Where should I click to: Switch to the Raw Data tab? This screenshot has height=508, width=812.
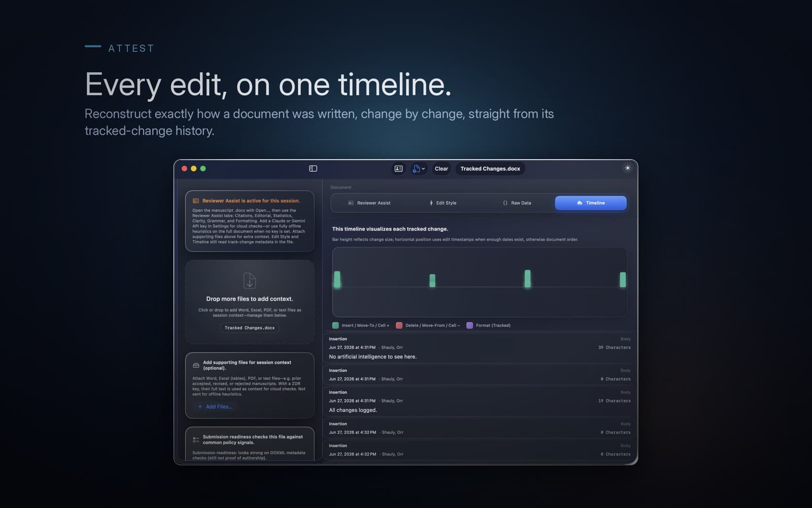(517, 203)
